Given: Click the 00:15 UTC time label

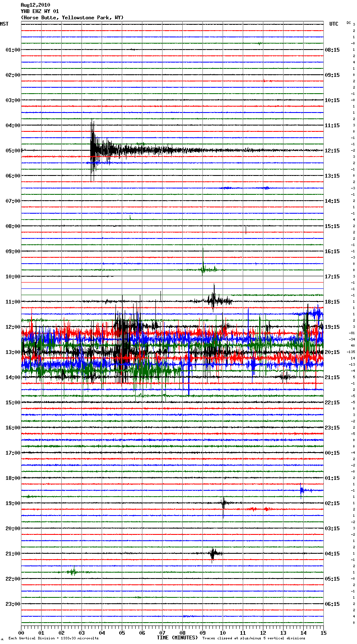Looking at the screenshot, I should click(x=332, y=453).
